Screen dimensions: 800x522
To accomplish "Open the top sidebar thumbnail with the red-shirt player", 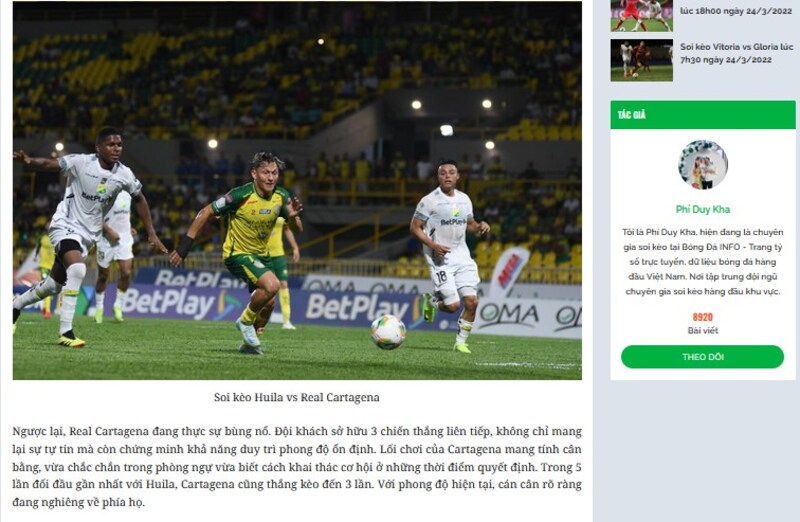I will (641, 16).
